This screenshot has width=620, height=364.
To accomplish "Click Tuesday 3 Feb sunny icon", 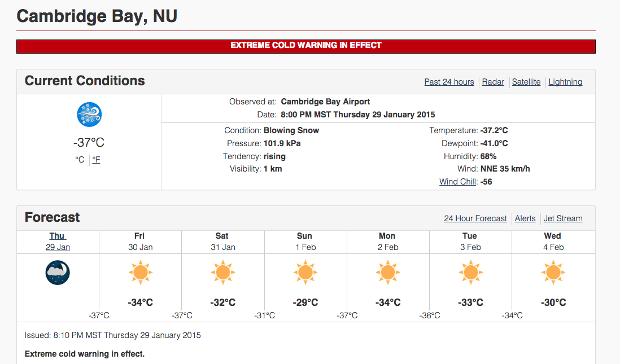I will coord(470,273).
